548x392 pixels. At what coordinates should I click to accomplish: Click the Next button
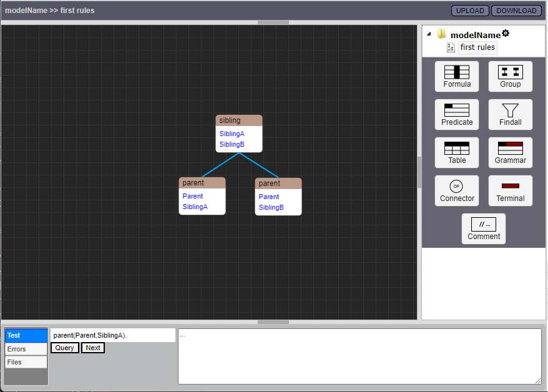(93, 348)
